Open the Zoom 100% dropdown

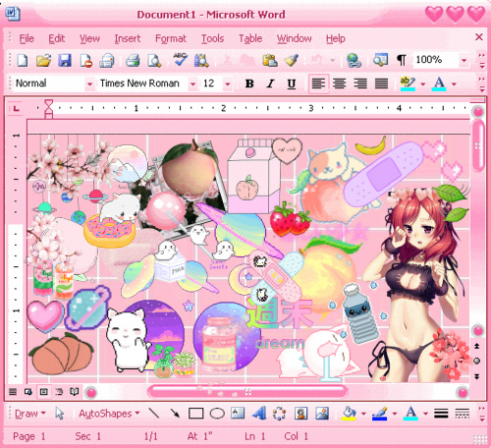click(x=464, y=61)
